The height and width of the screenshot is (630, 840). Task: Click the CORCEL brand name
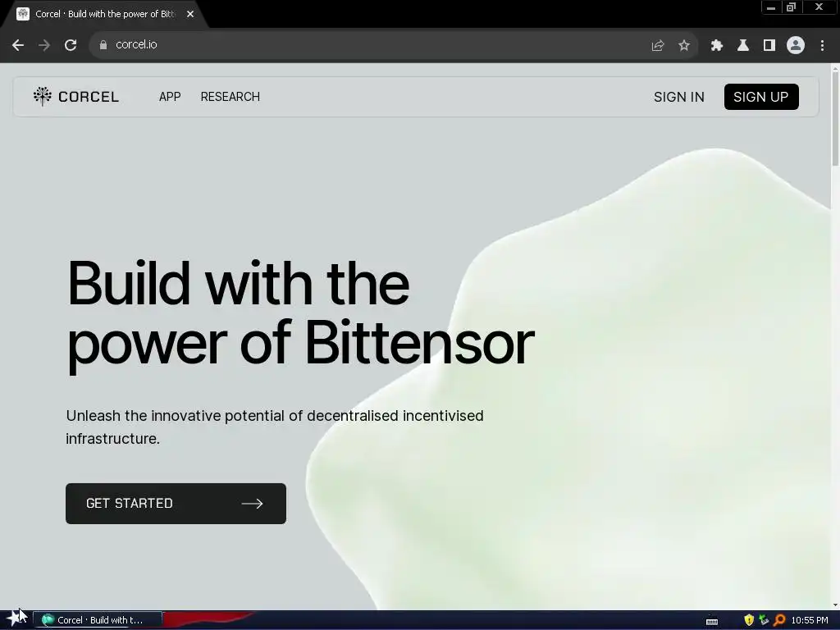(x=89, y=97)
